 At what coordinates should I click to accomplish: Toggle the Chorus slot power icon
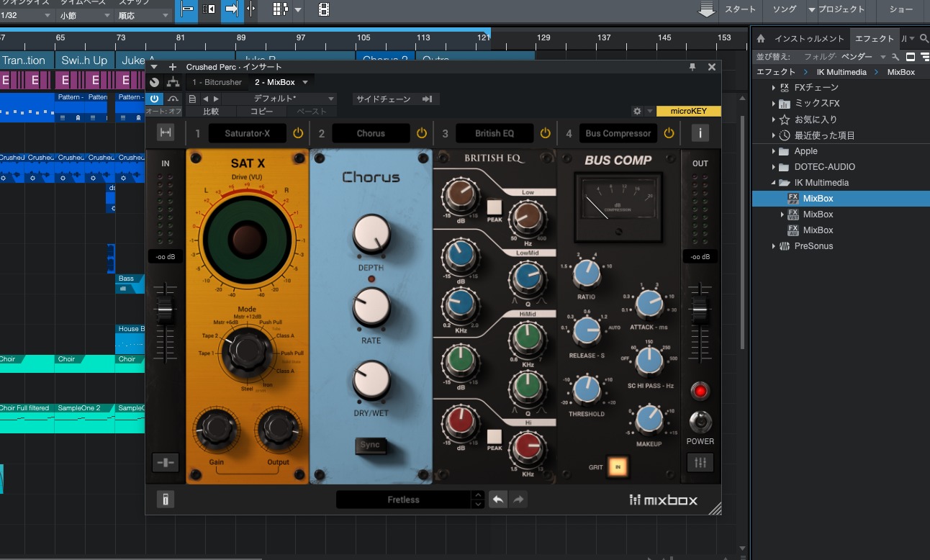(x=422, y=133)
